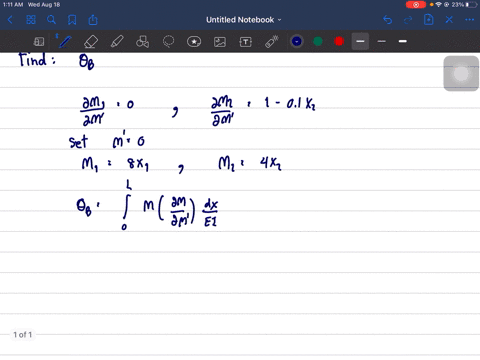This screenshot has width=480, height=360.
Task: Bookmark the current page
Action: [72, 20]
